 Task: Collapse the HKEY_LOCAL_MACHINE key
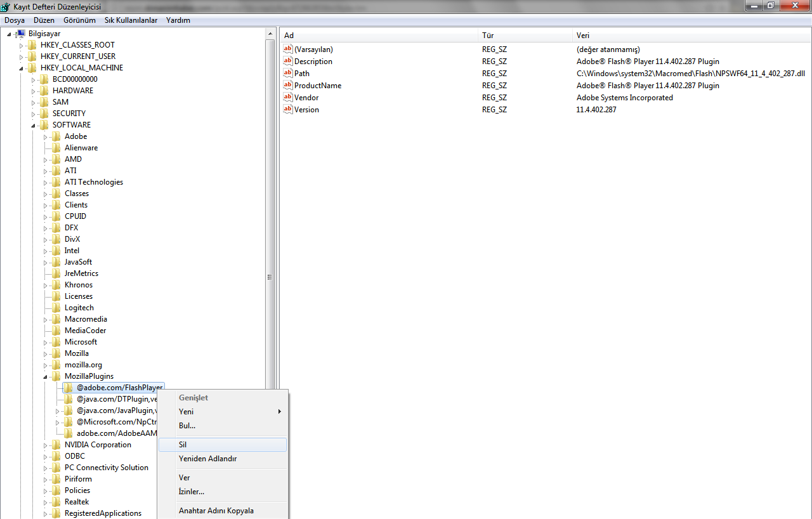coord(21,68)
